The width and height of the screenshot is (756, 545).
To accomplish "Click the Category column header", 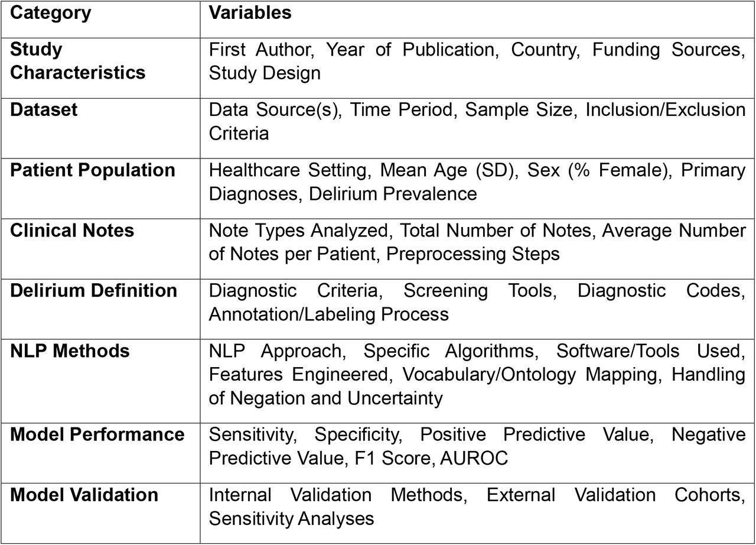I will coord(51,13).
